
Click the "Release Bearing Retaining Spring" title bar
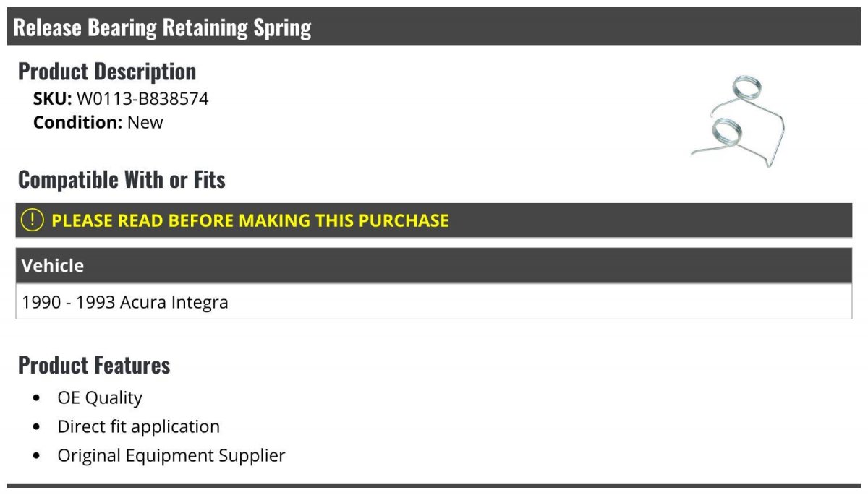click(434, 27)
